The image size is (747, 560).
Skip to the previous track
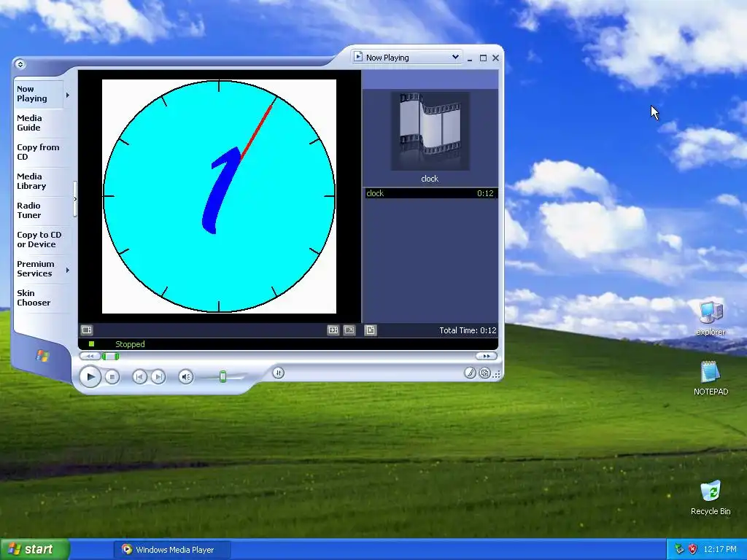click(139, 377)
